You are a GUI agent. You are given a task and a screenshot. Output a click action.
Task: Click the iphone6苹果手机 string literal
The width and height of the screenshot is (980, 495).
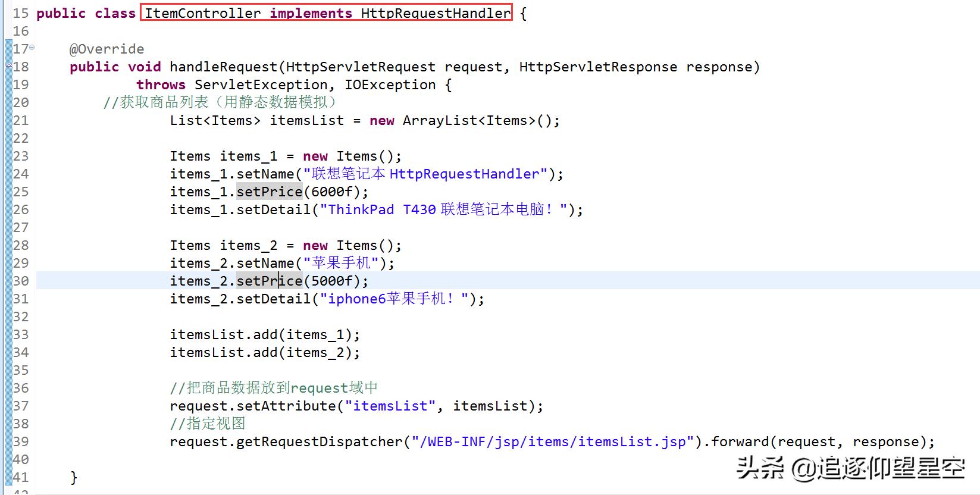click(x=394, y=299)
